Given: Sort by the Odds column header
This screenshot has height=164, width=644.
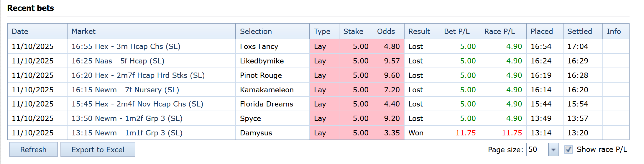Looking at the screenshot, I should tap(386, 31).
